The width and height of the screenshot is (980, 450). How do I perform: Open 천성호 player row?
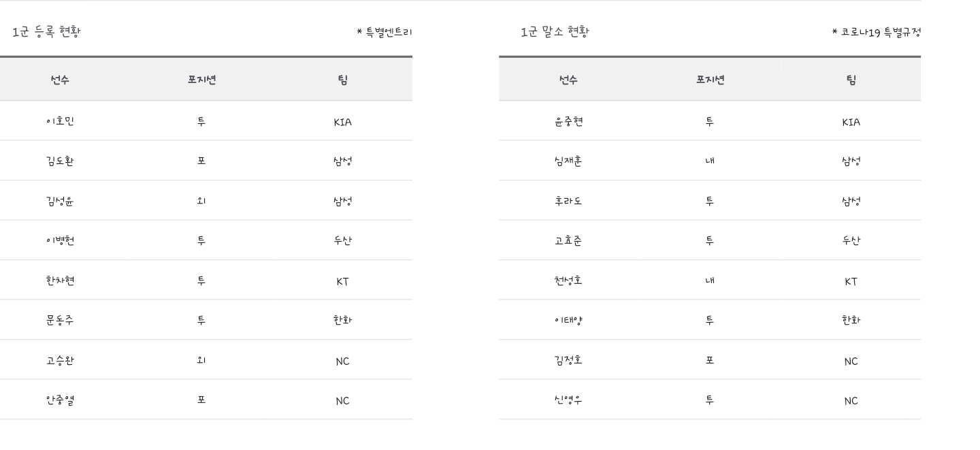(x=568, y=280)
